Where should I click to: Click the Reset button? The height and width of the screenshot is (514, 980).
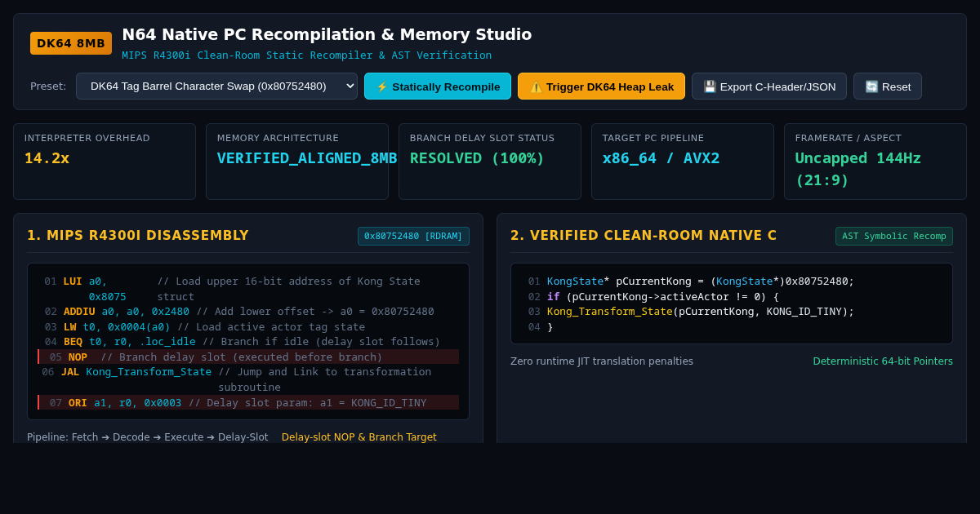point(888,86)
